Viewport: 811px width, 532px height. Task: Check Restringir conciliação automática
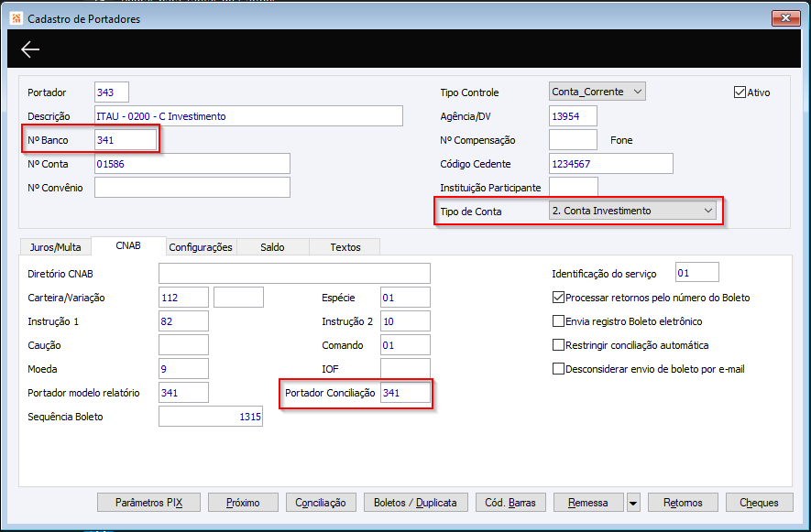pyautogui.click(x=558, y=345)
